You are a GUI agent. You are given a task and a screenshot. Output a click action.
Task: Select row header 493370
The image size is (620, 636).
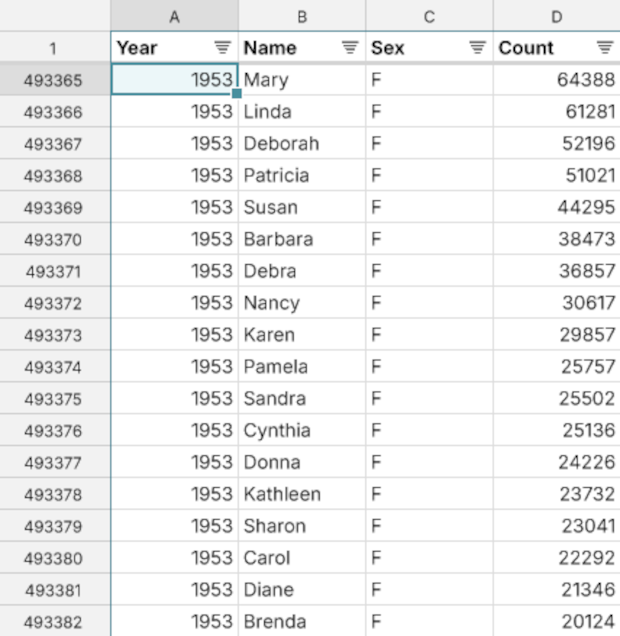54,239
